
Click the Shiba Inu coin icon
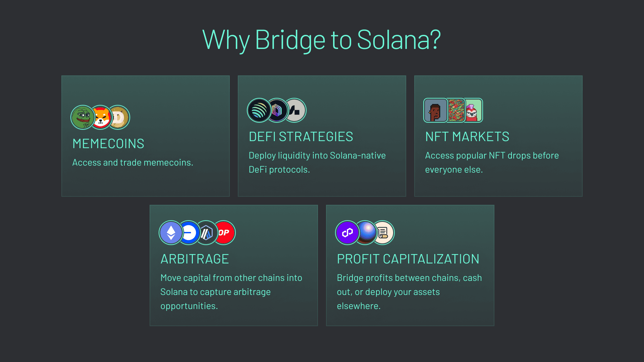102,118
